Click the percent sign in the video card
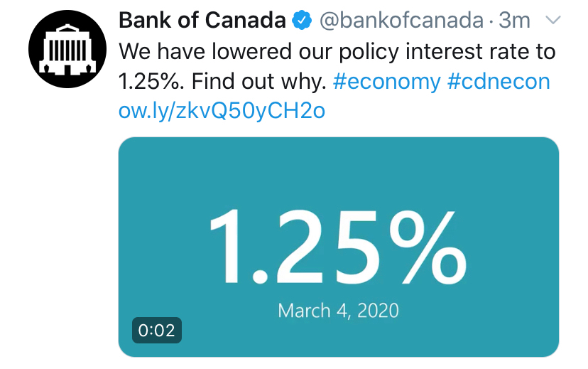The height and width of the screenshot is (369, 588). tap(428, 247)
